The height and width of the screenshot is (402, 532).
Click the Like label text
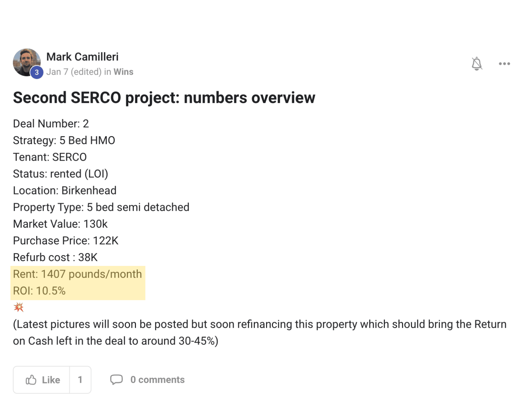click(x=51, y=380)
